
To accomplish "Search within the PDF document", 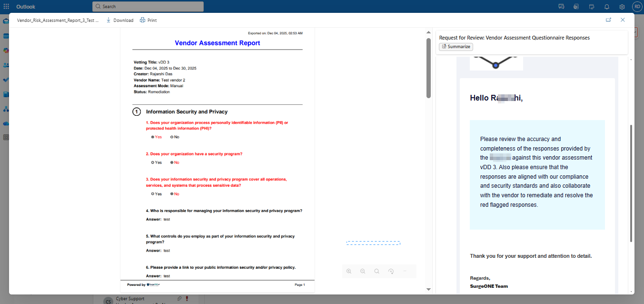I will [x=376, y=271].
